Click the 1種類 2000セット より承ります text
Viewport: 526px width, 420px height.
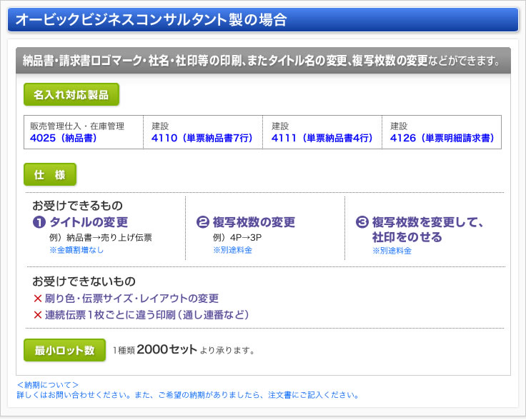pyautogui.click(x=184, y=350)
